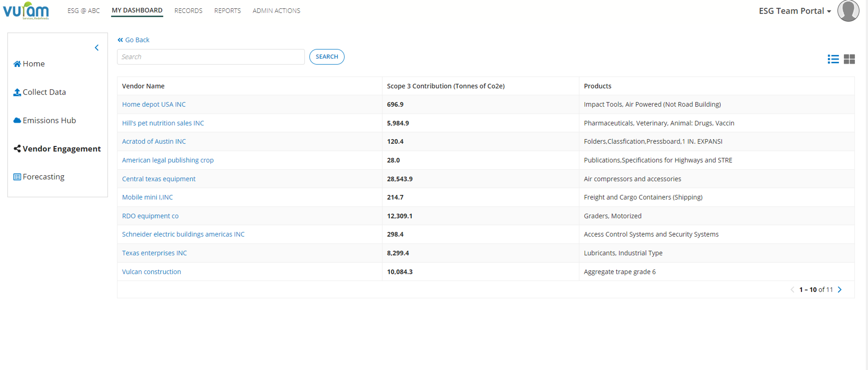Screen dimensions: 868x370
Task: Open Acratod of Austin INC vendor
Action: click(154, 141)
